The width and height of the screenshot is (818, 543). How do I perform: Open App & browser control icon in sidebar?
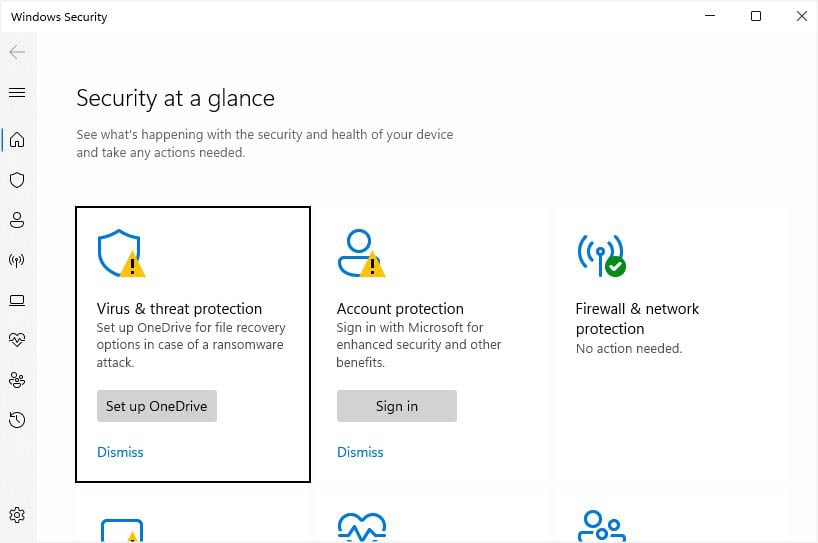point(17,300)
